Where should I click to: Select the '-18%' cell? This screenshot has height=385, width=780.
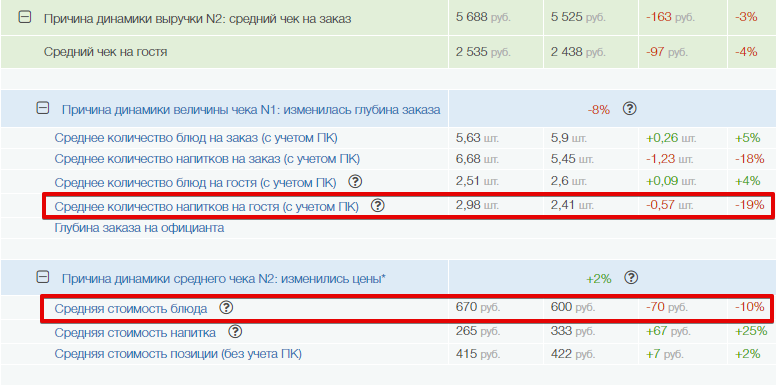coord(750,159)
